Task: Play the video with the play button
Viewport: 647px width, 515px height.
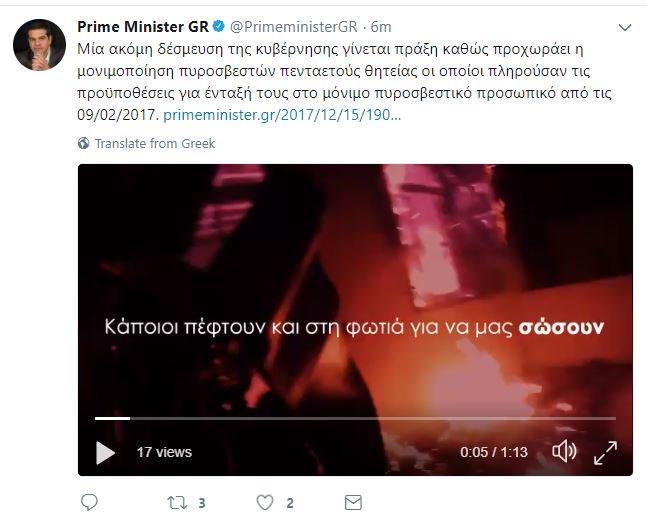Action: pos(105,452)
